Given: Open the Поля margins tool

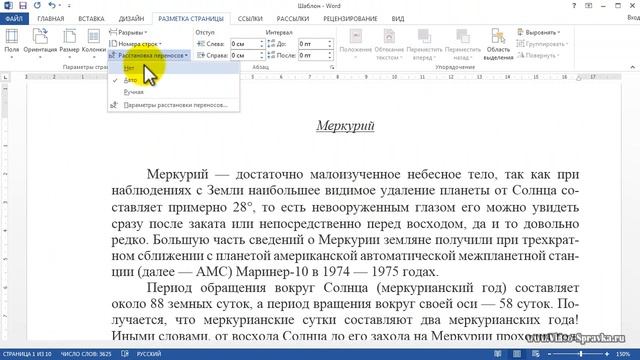Looking at the screenshot, I should (11, 44).
